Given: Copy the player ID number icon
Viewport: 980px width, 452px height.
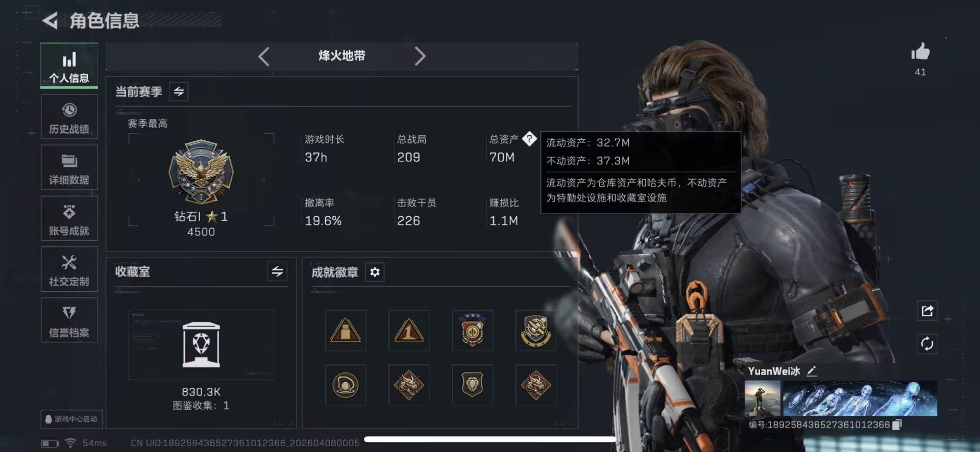Looking at the screenshot, I should coord(897,425).
